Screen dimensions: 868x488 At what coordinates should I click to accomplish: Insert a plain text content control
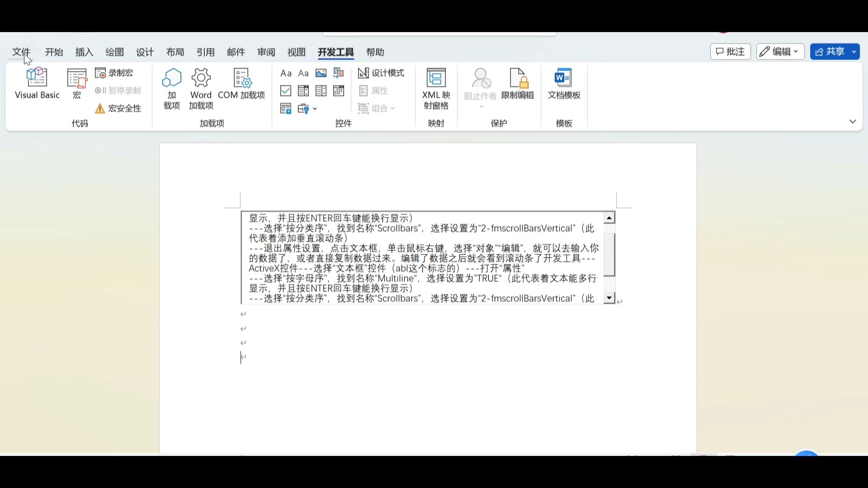(x=303, y=73)
